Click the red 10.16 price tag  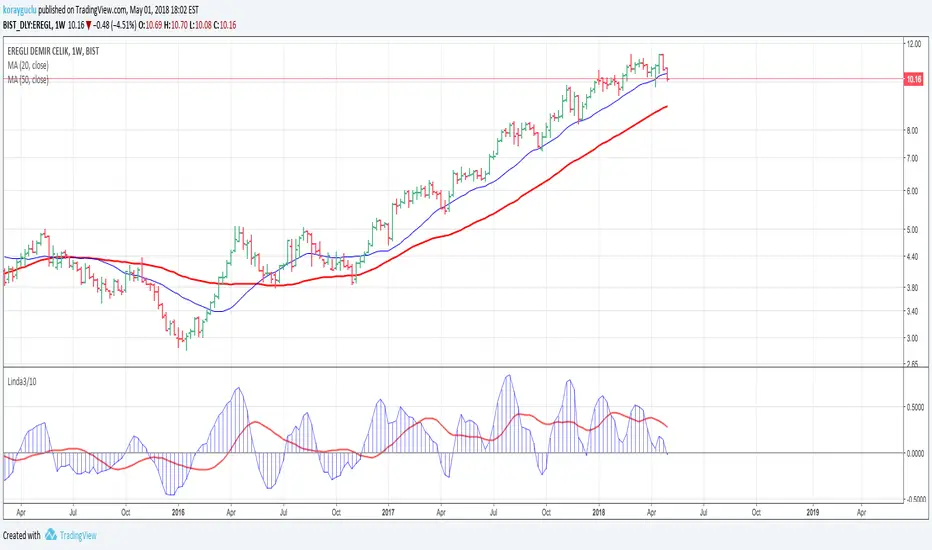coord(914,79)
